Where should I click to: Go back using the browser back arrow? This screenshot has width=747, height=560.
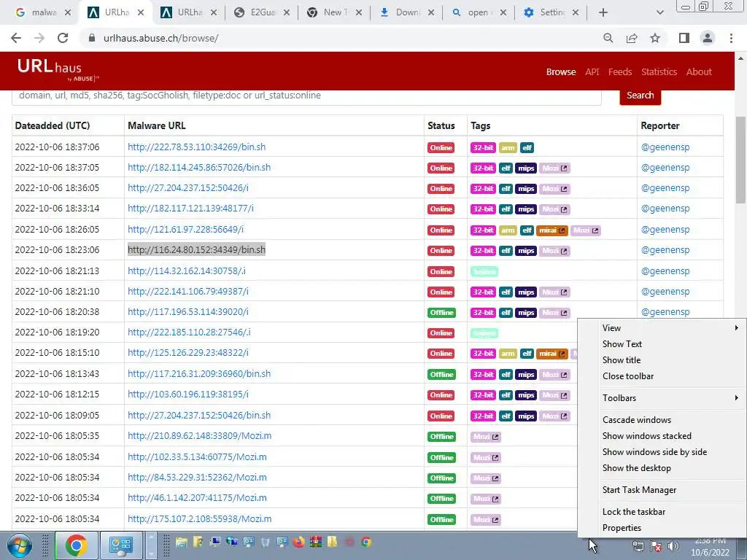pos(16,38)
